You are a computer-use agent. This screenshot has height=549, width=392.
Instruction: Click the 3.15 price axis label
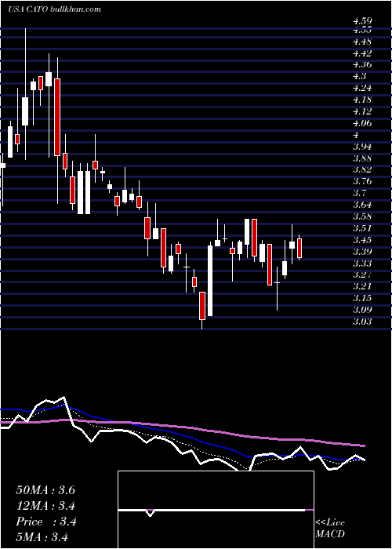click(362, 298)
